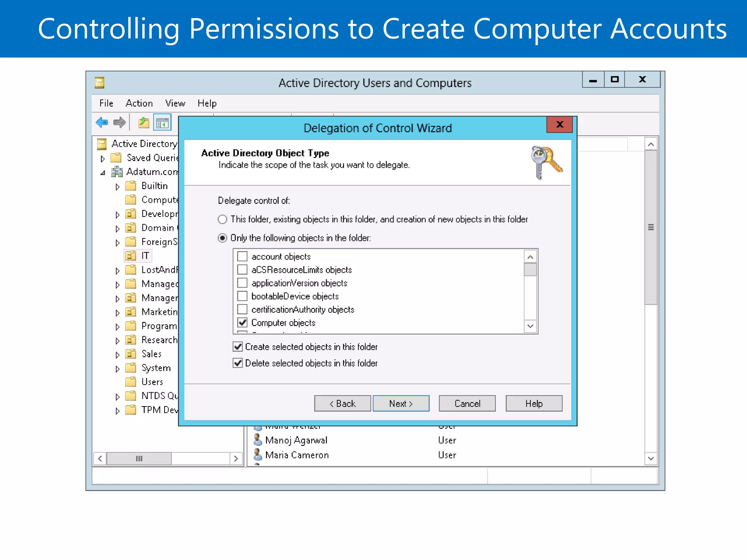Check the account objects checkbox
This screenshot has width=747, height=560.
coord(242,256)
